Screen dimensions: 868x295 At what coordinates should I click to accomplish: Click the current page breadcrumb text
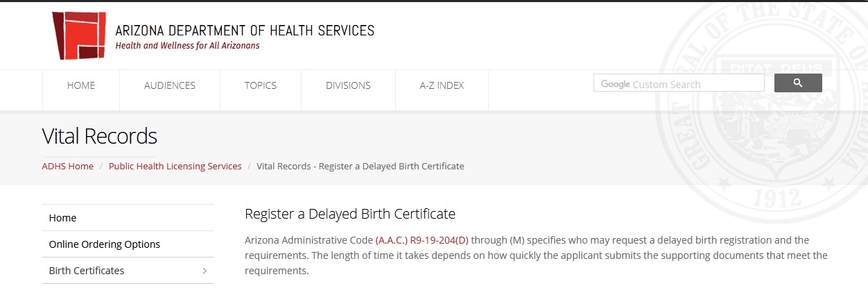pos(361,166)
